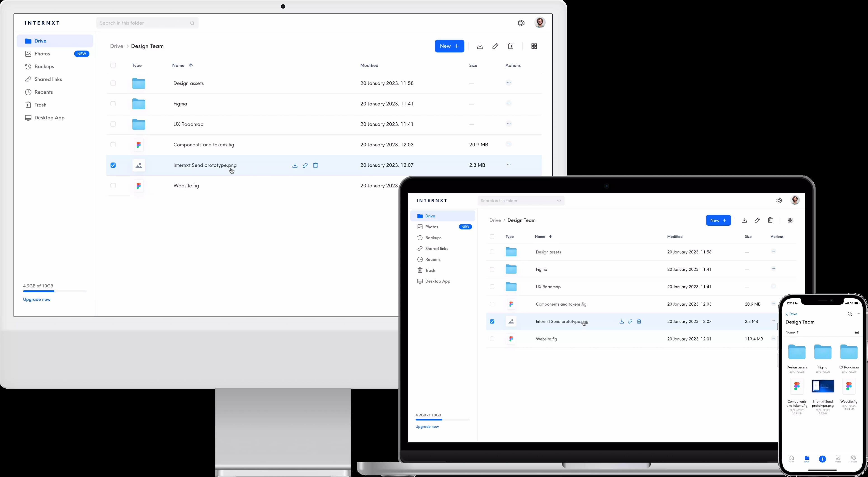This screenshot has width=868, height=477.
Task: Select all files using header checkbox
Action: (113, 65)
